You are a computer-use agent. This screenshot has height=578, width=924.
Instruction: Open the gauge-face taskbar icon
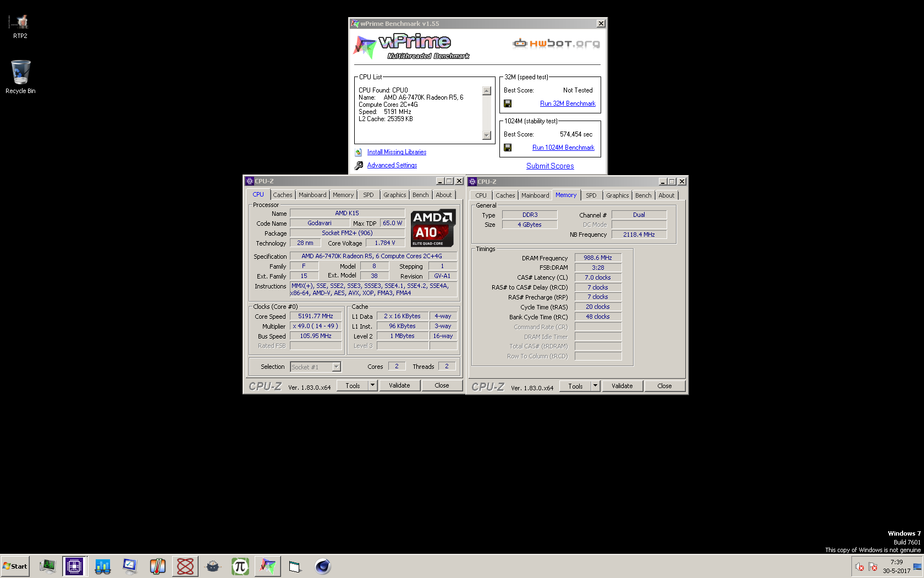(213, 566)
